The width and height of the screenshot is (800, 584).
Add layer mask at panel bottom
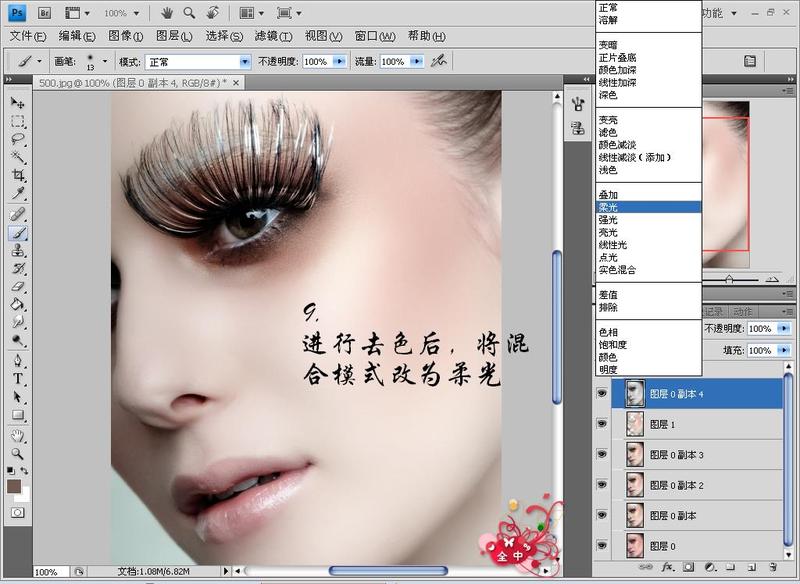[689, 567]
